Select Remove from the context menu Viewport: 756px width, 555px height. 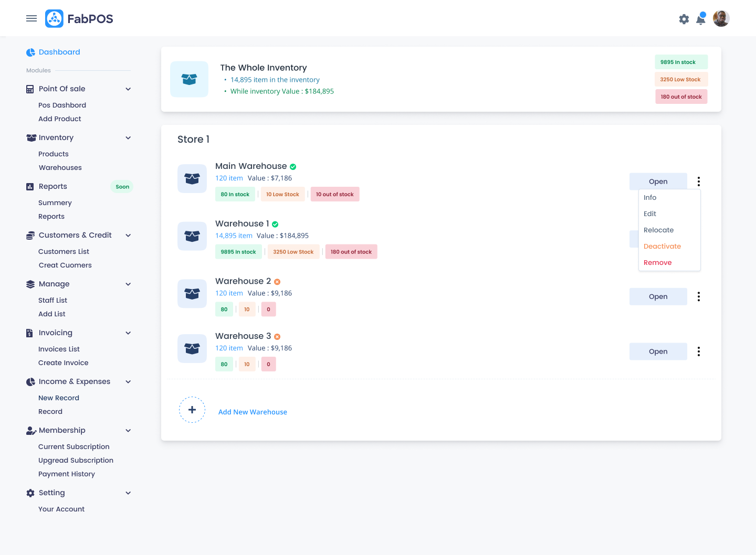658,263
